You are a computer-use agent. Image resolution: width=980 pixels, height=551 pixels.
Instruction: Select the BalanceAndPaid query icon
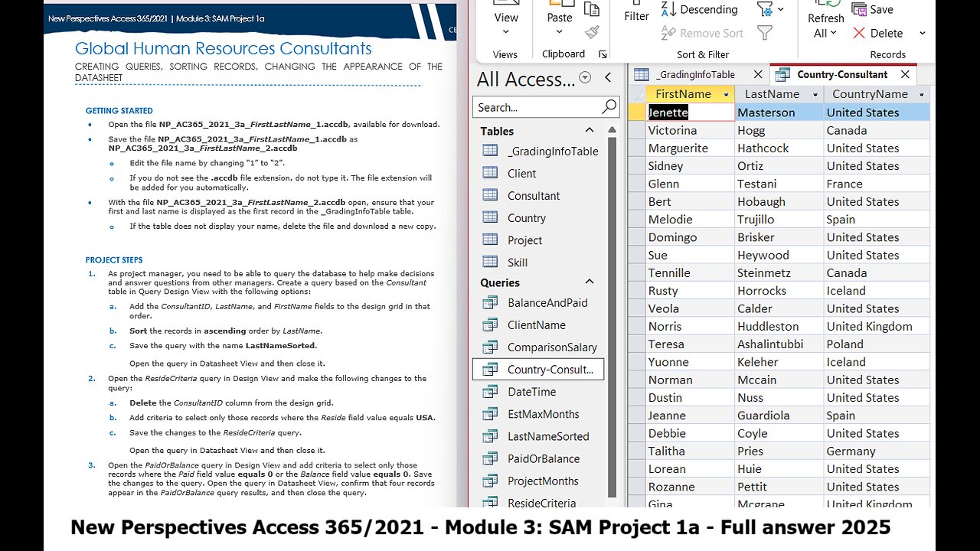click(x=490, y=303)
